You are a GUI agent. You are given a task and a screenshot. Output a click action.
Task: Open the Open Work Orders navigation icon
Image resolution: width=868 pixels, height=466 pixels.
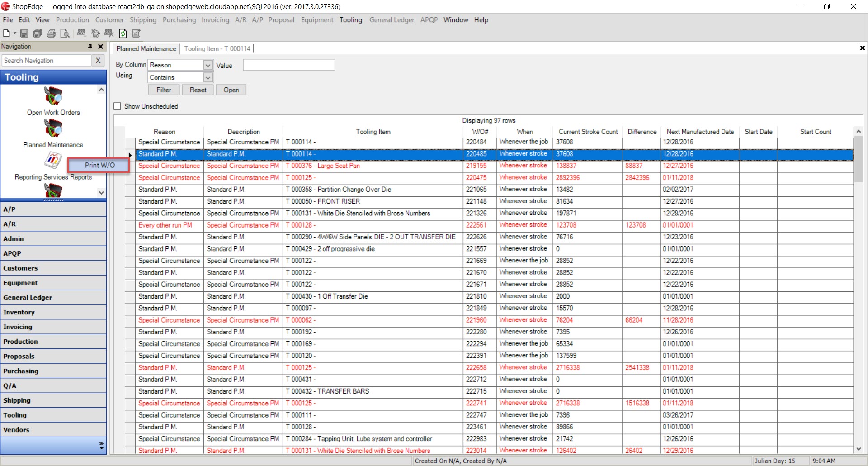(x=53, y=96)
